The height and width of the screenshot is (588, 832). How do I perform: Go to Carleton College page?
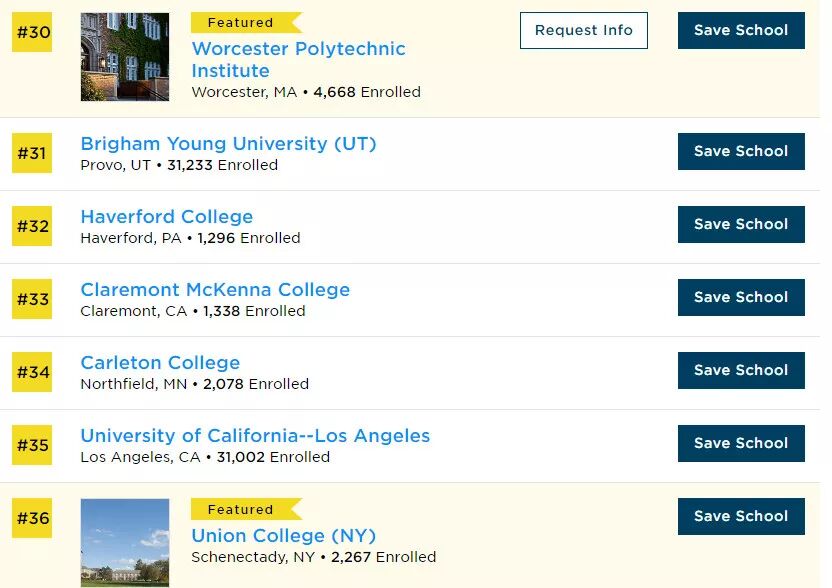[160, 363]
